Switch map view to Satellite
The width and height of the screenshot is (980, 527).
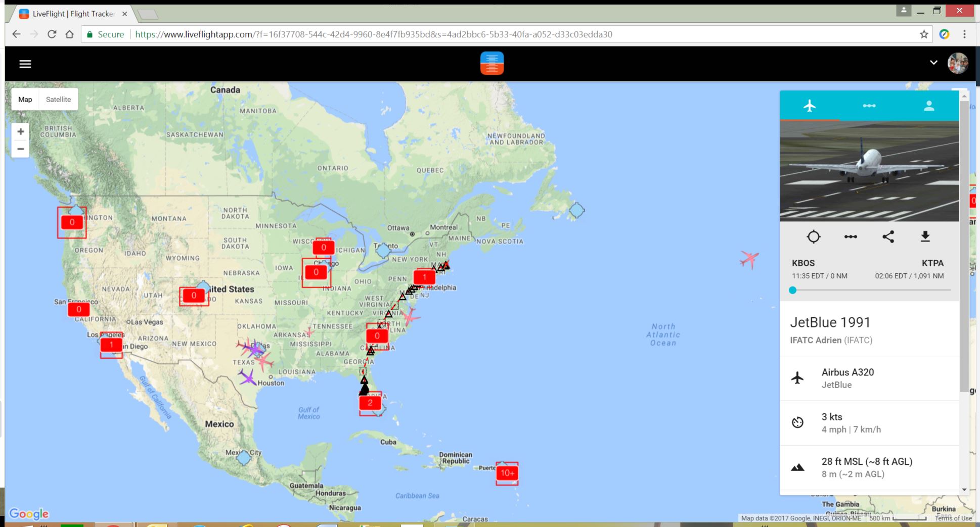[x=58, y=100]
